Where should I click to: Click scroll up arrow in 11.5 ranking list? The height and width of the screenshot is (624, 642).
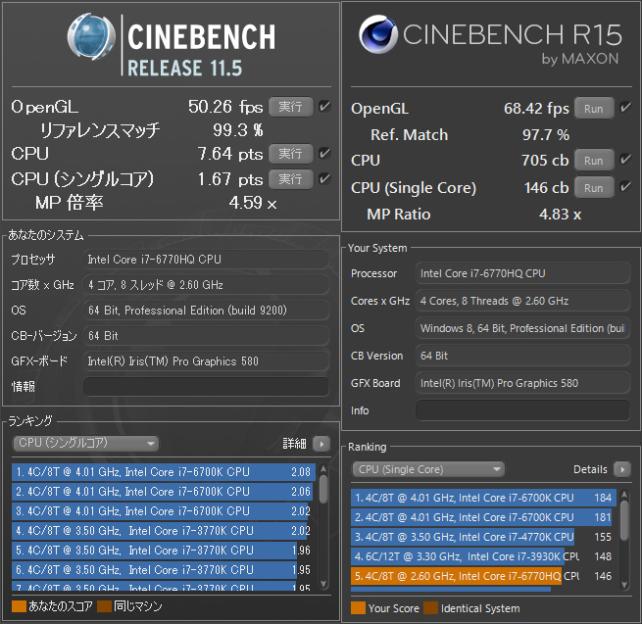pyautogui.click(x=323, y=469)
